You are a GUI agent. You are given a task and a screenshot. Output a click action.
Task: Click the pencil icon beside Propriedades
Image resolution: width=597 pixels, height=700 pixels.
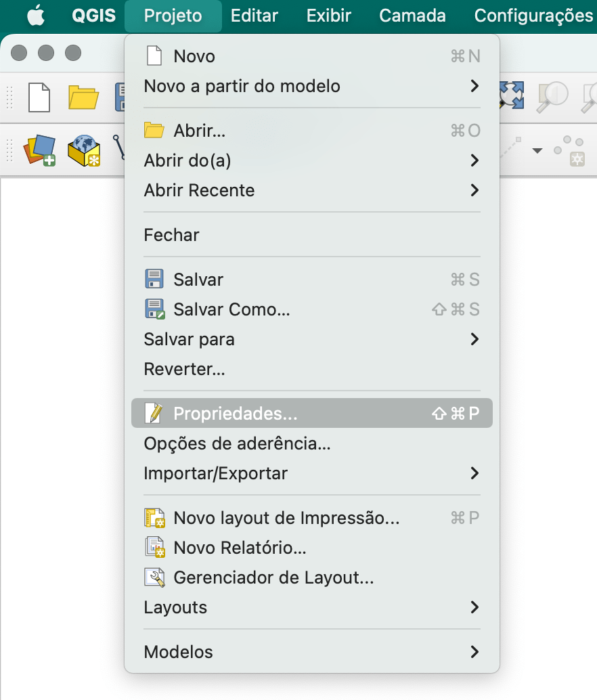point(154,413)
